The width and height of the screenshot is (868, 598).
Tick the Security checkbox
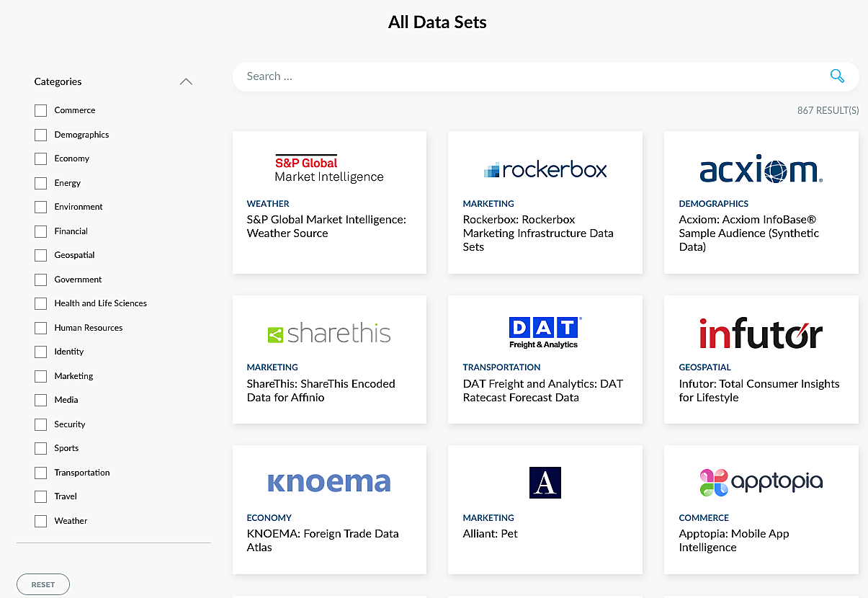click(x=40, y=424)
